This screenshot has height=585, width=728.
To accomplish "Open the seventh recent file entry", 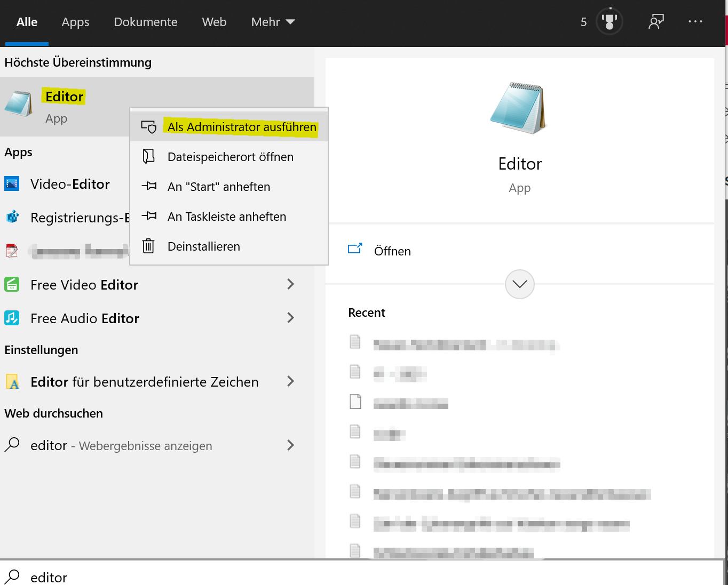I will point(488,522).
